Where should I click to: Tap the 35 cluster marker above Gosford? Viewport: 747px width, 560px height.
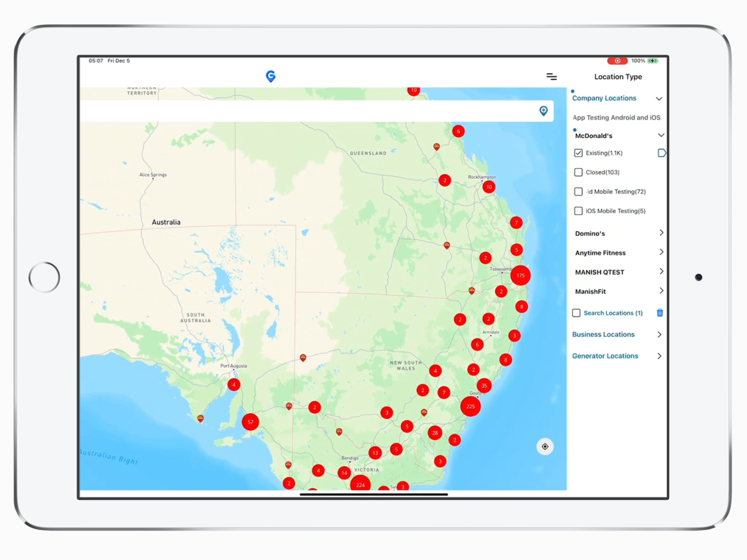(484, 385)
